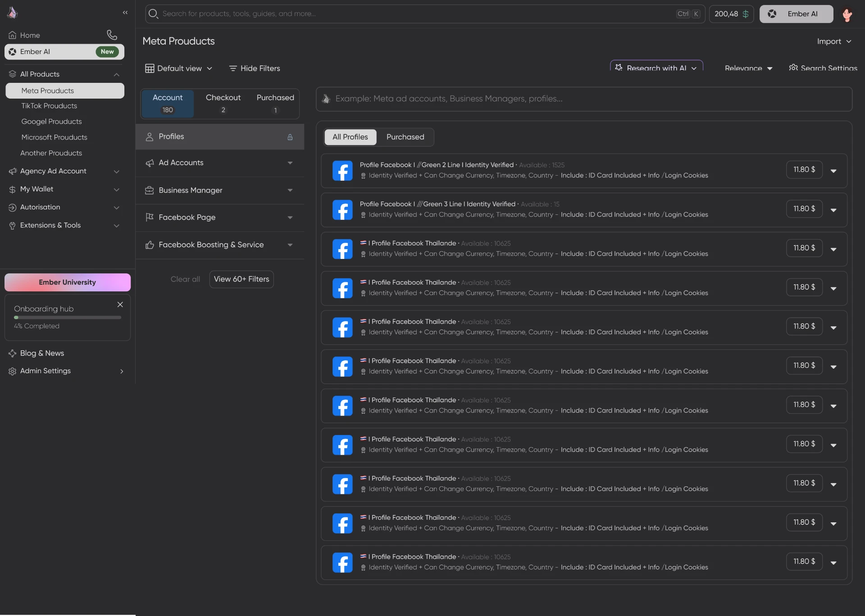Open Googel Prouducts in sidebar

coord(51,122)
